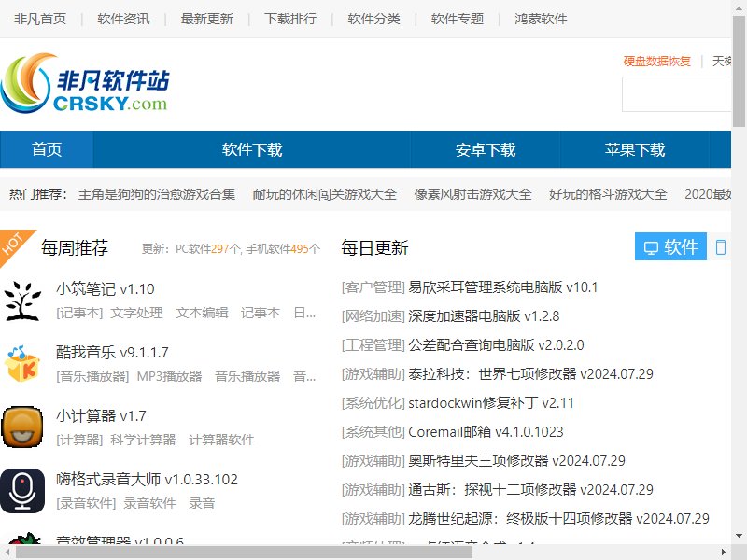
Task: Click the [客户管理] category label
Action: coord(373,287)
